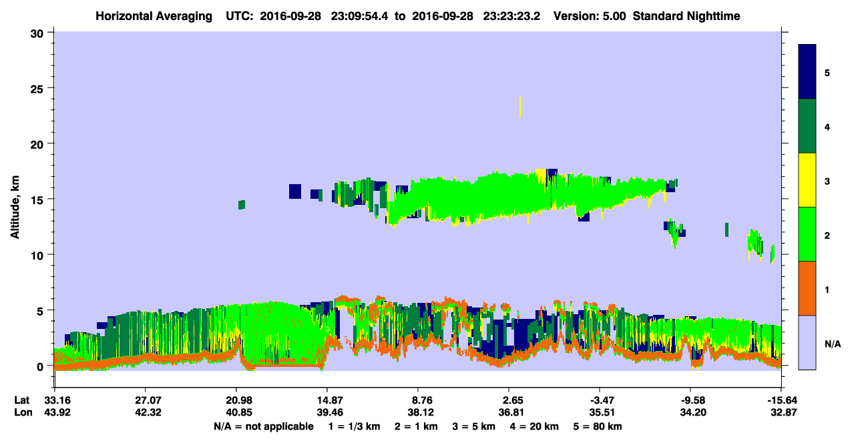Image resolution: width=868 pixels, height=445 pixels.
Task: Click the orange color bar segment labeled 1
Action: tap(807, 288)
